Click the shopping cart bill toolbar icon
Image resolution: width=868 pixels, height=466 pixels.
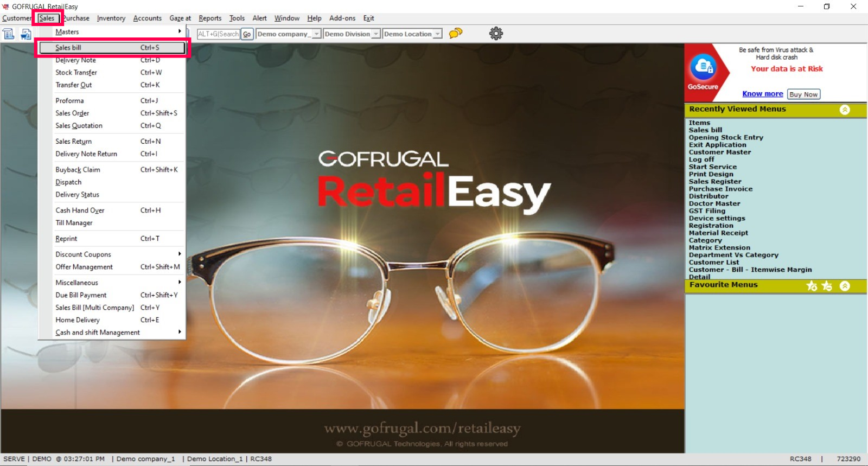tap(26, 34)
